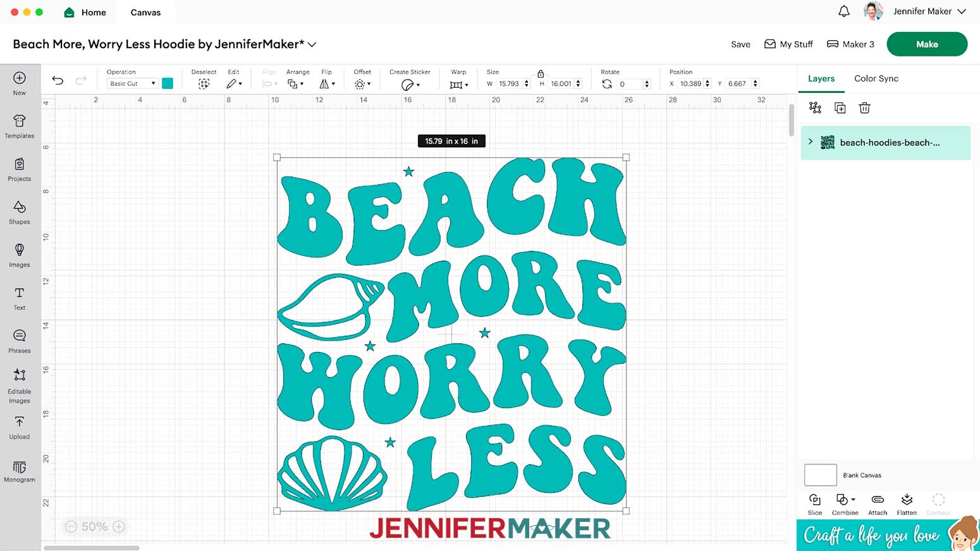980x551 pixels.
Task: Switch to the Home tab
Action: tap(86, 12)
